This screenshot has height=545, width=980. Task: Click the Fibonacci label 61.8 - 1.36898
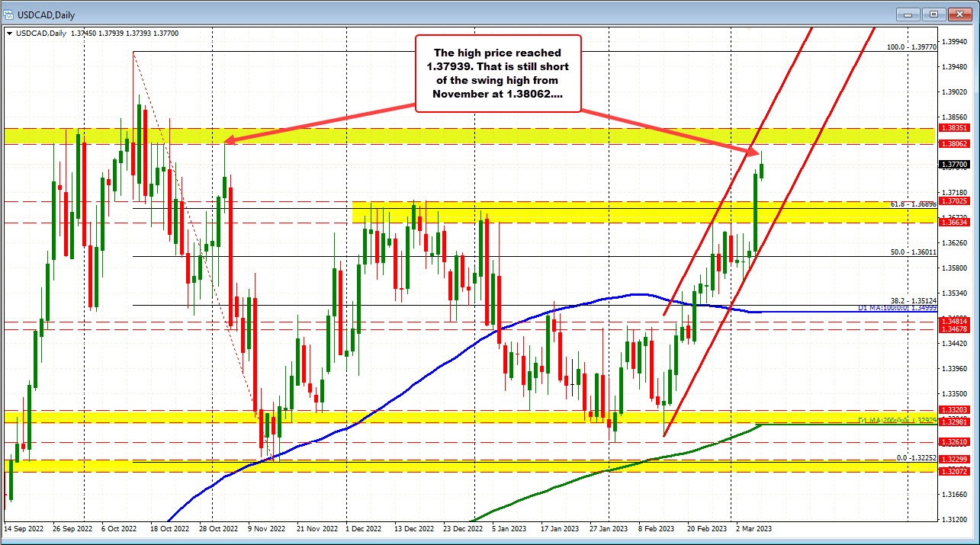click(x=914, y=204)
